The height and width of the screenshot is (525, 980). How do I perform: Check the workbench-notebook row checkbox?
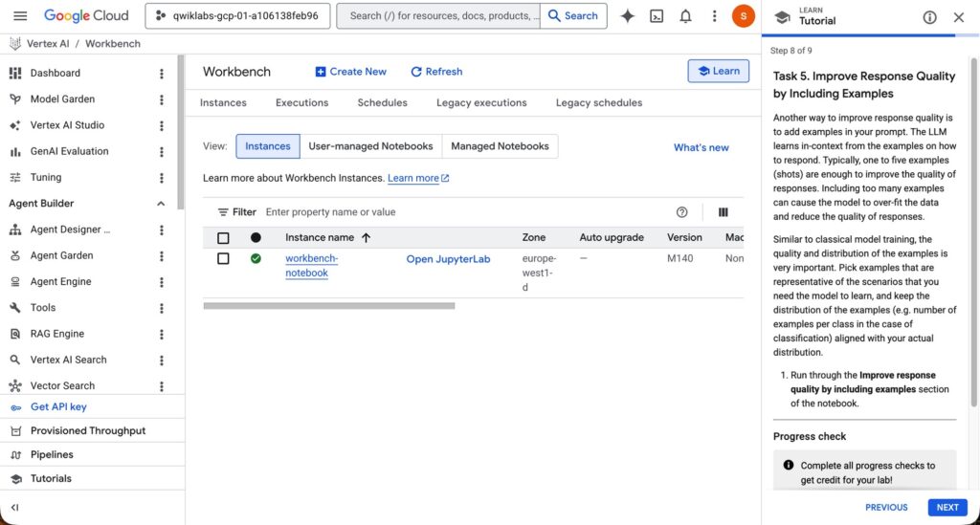[223, 258]
